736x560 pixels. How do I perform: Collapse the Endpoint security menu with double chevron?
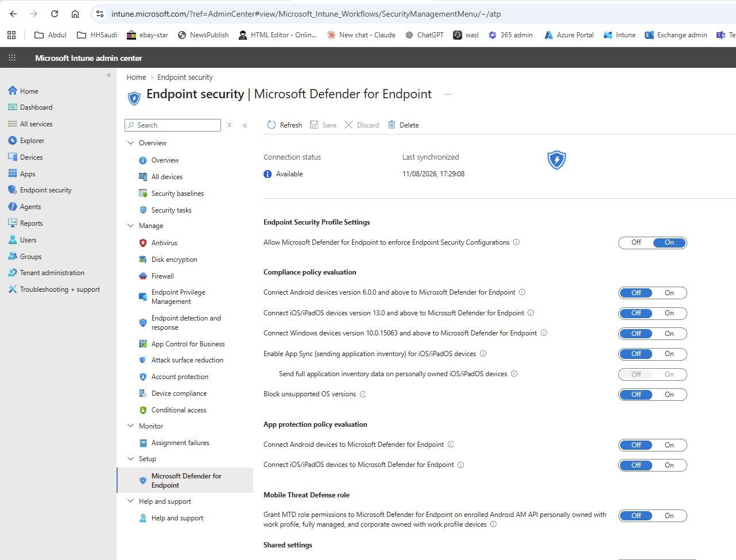coord(245,125)
